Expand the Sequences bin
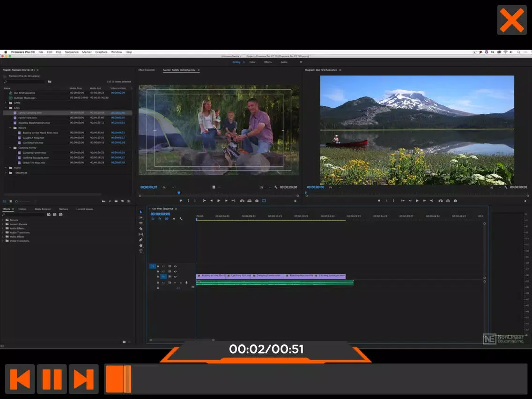 tap(6, 173)
